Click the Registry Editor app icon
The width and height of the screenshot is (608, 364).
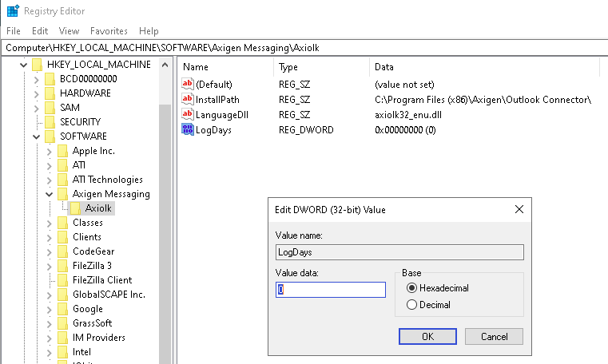pos(13,11)
